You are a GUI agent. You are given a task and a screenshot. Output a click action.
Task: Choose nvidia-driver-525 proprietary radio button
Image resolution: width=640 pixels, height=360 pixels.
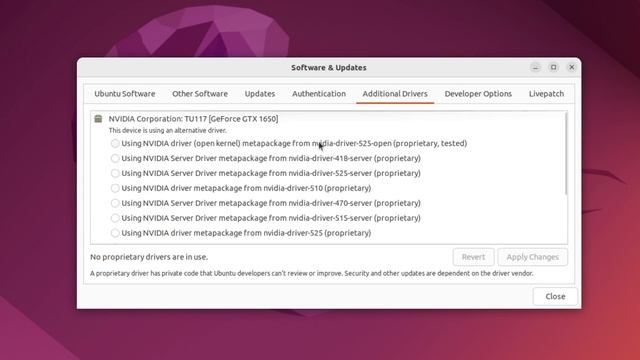115,233
